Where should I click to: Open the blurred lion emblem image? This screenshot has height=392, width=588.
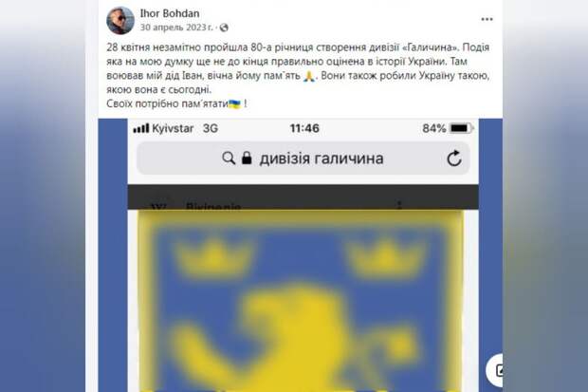tap(301, 301)
